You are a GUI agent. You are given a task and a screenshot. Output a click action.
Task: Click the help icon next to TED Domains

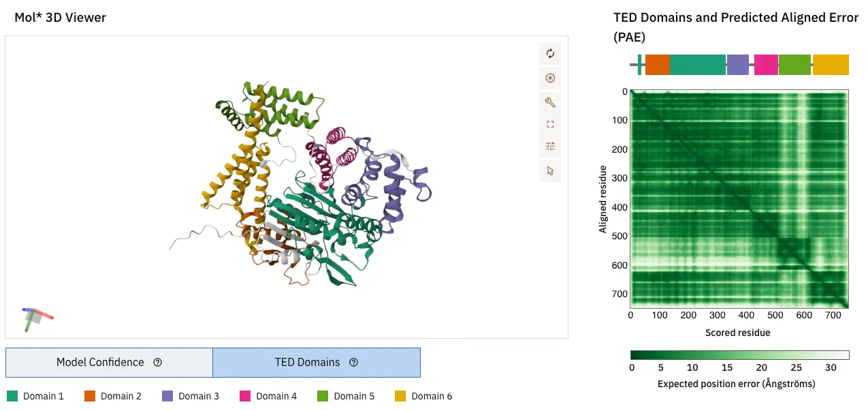(353, 363)
